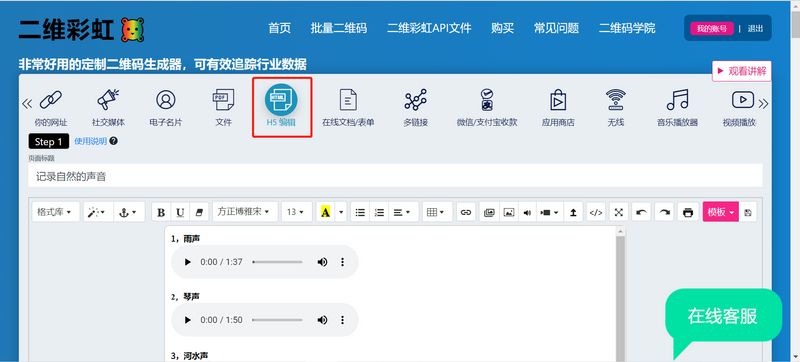This screenshot has width=800, height=362.
Task: Select the 多链接 multi-link icon
Action: click(x=415, y=100)
